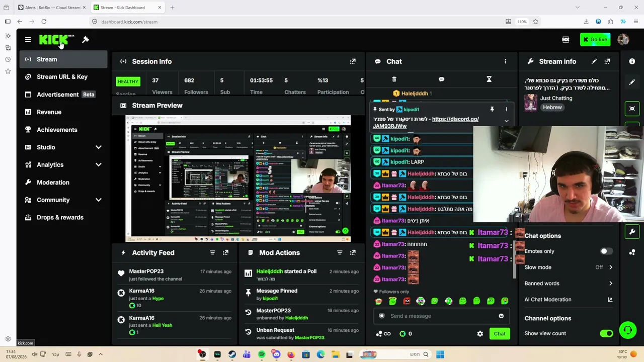
Task: Click the Just Chatting category
Action: pyautogui.click(x=556, y=99)
